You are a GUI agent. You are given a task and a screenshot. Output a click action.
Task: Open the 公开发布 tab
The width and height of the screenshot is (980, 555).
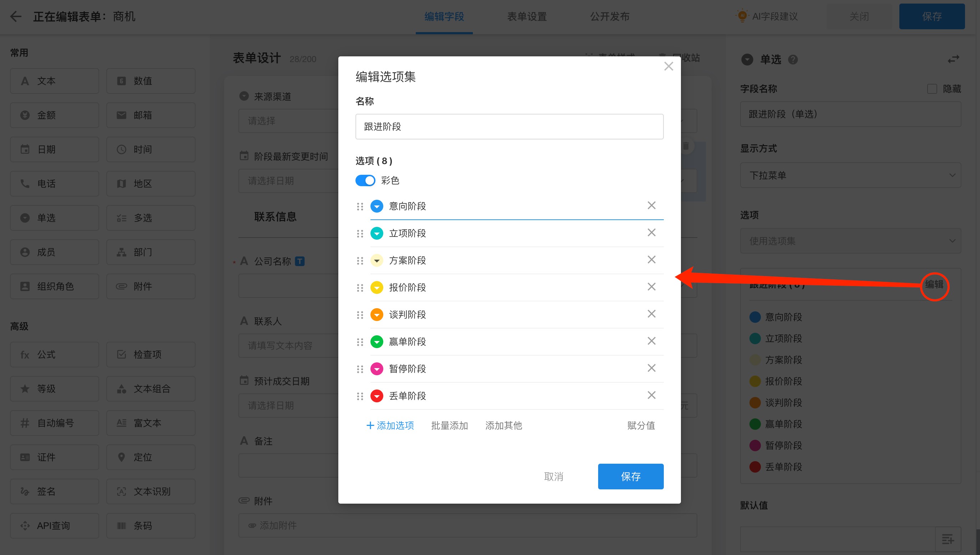click(609, 16)
